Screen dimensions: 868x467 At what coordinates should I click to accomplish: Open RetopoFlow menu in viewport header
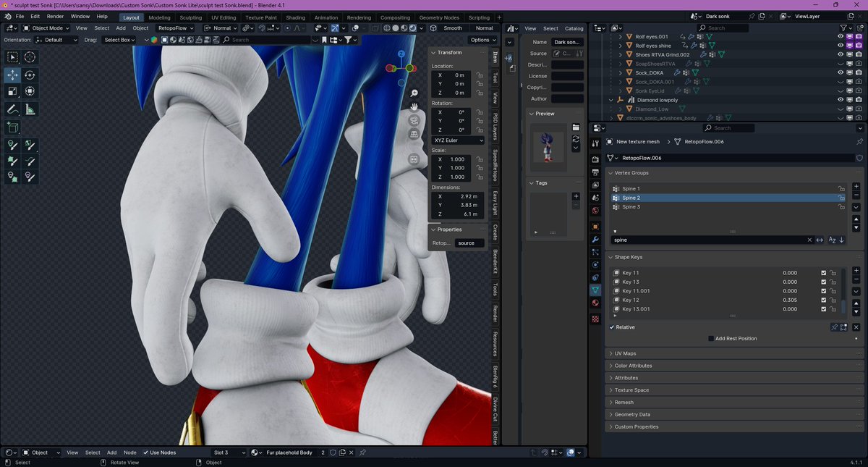click(176, 28)
